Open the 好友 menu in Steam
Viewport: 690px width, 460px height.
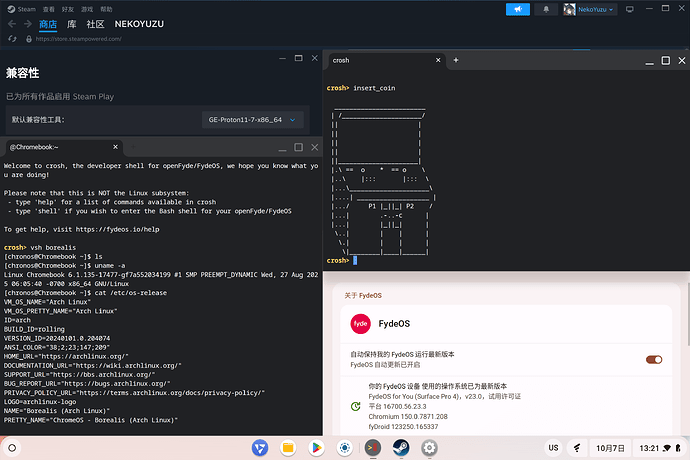(x=68, y=9)
